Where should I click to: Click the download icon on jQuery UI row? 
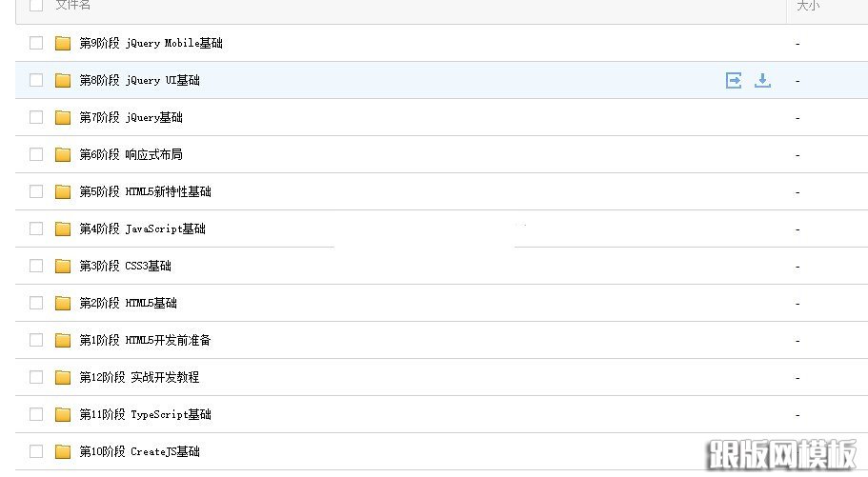pos(762,80)
